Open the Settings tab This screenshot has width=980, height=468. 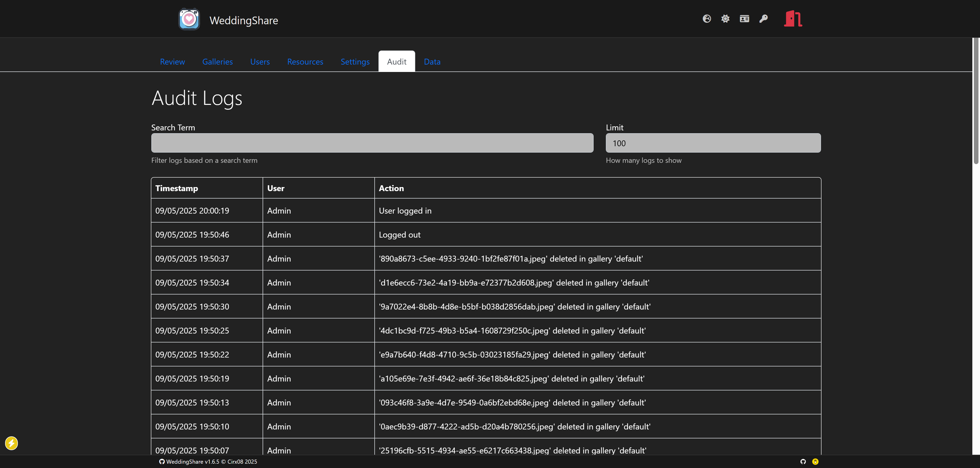[354, 62]
